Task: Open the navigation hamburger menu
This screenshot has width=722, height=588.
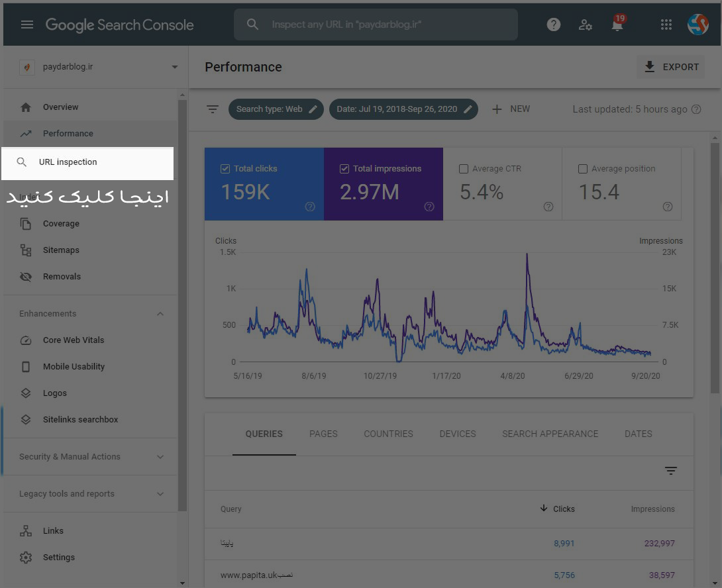Action: (27, 24)
